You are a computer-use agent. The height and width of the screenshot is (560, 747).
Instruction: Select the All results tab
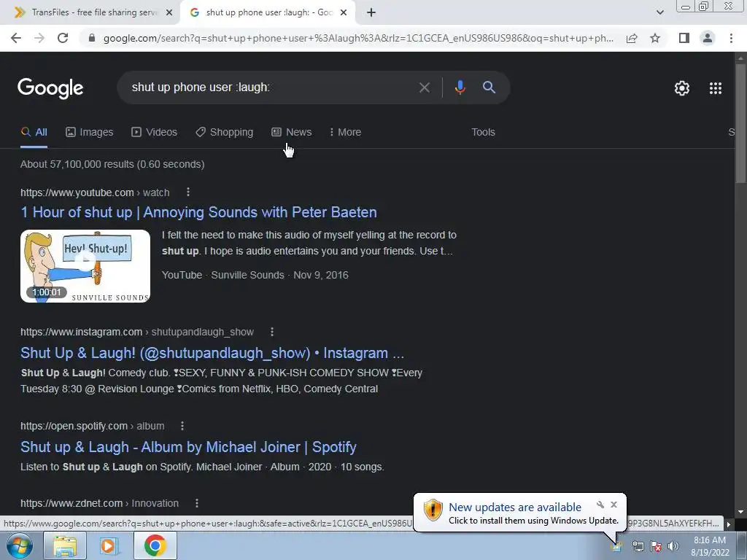(x=34, y=133)
